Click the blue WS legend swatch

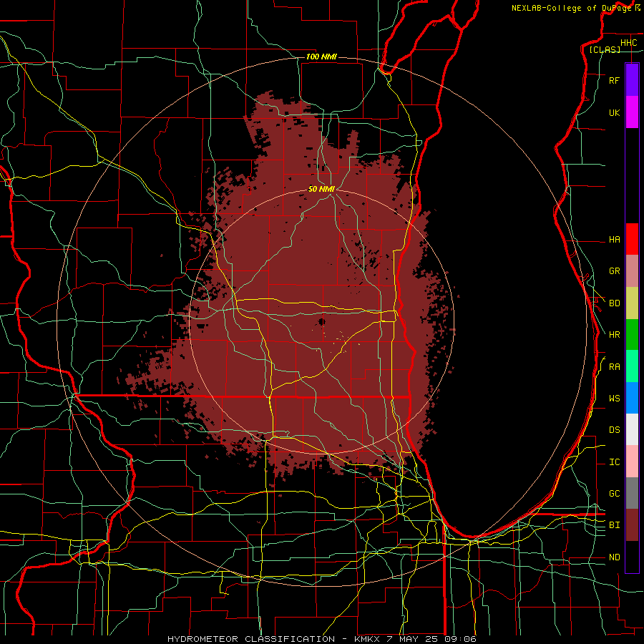click(x=632, y=398)
